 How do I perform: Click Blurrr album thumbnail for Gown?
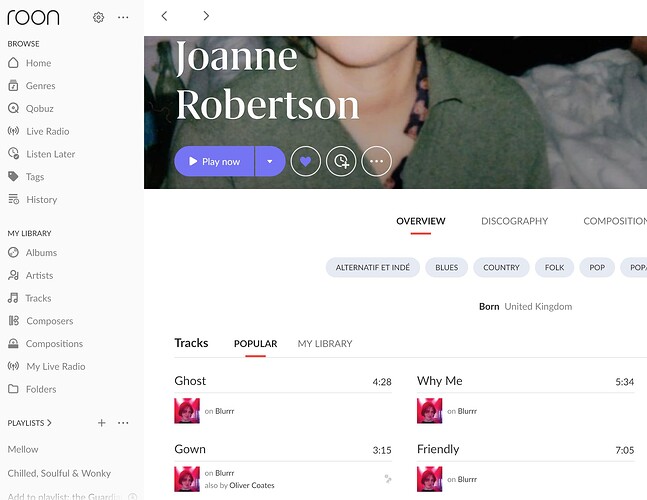point(187,479)
